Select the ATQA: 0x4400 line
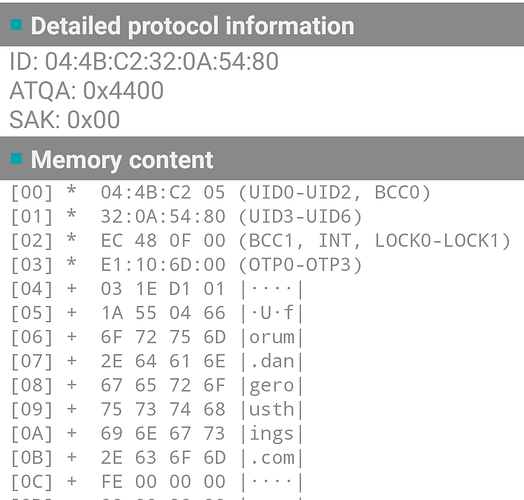 coord(87,91)
